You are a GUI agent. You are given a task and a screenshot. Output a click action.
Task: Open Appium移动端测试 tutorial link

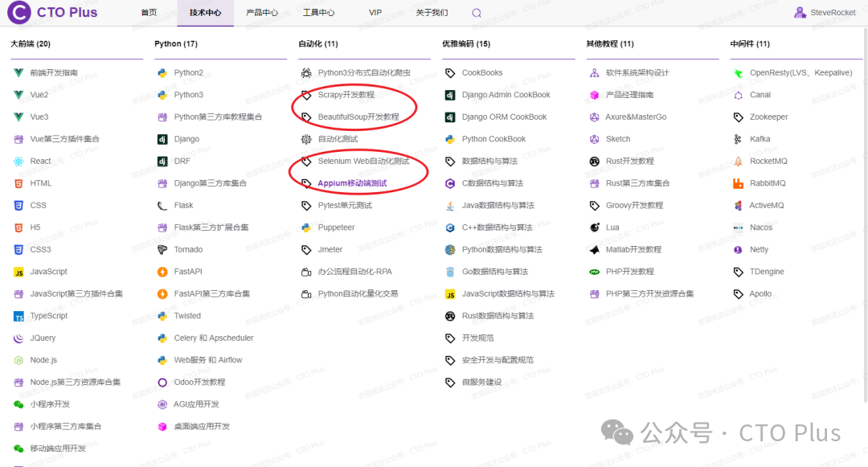point(353,182)
